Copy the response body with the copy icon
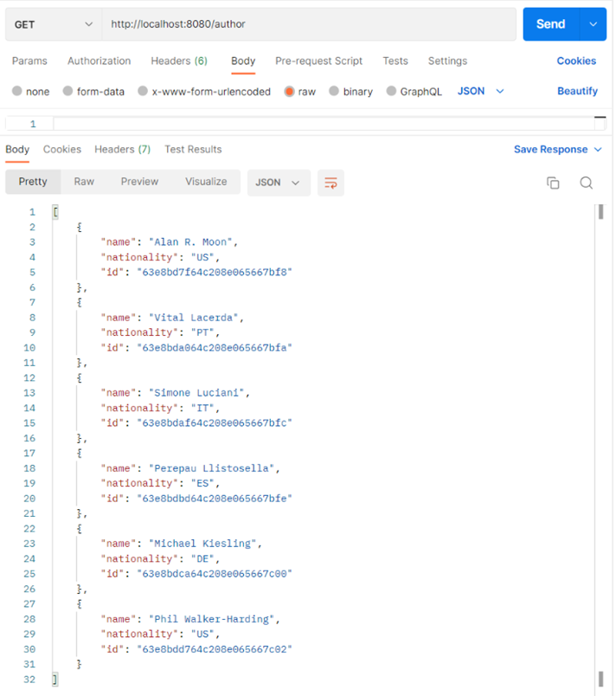 pyautogui.click(x=553, y=183)
